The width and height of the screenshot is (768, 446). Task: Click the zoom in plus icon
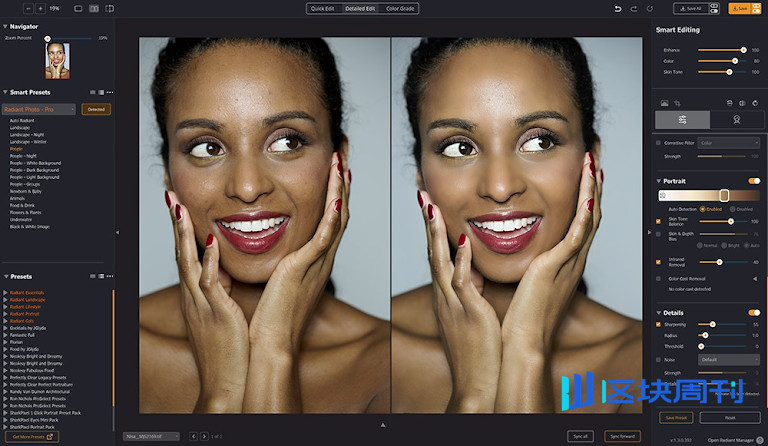pyautogui.click(x=40, y=8)
